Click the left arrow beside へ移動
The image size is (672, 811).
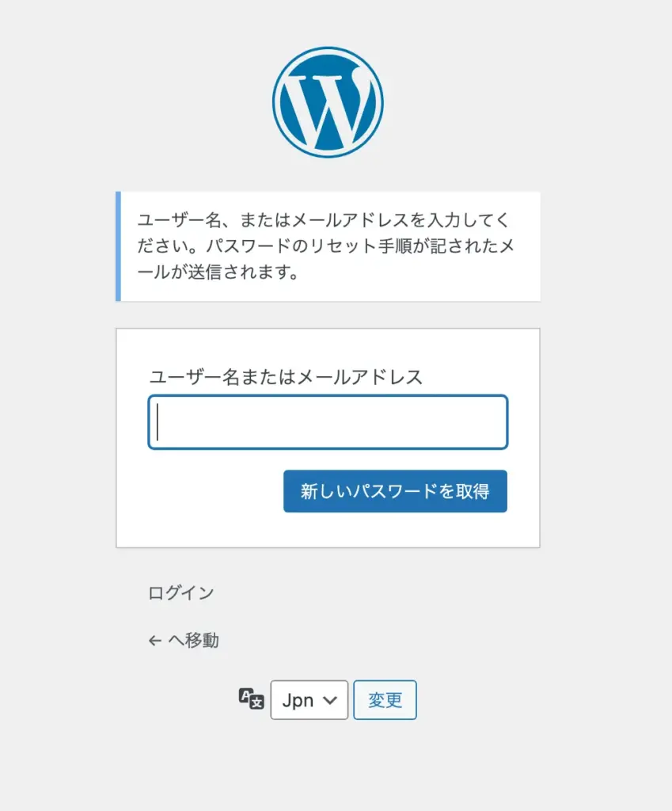click(154, 641)
